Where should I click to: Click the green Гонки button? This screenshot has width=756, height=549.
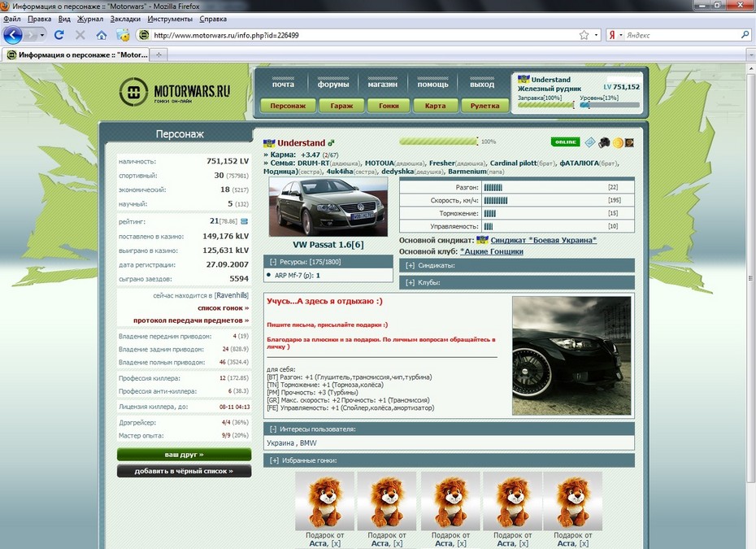(389, 106)
